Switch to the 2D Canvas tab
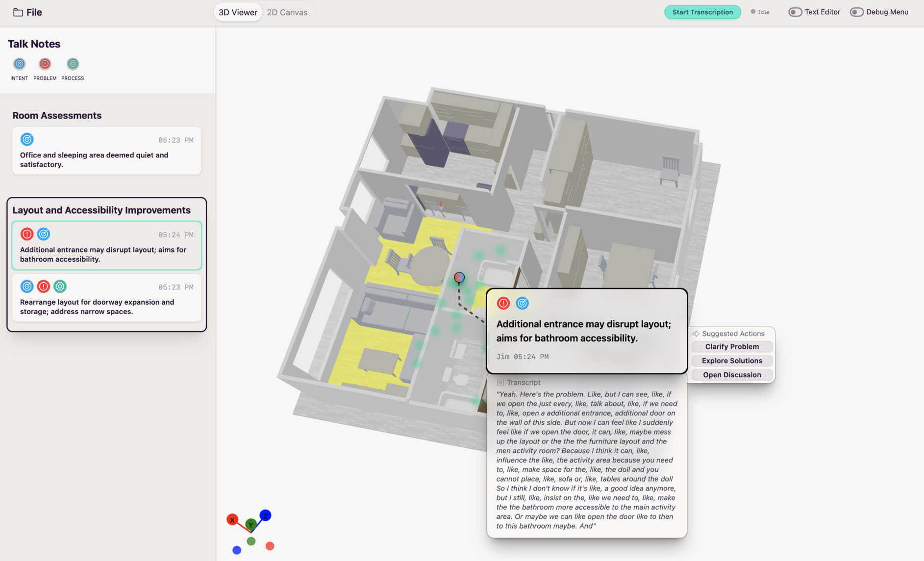 tap(287, 12)
